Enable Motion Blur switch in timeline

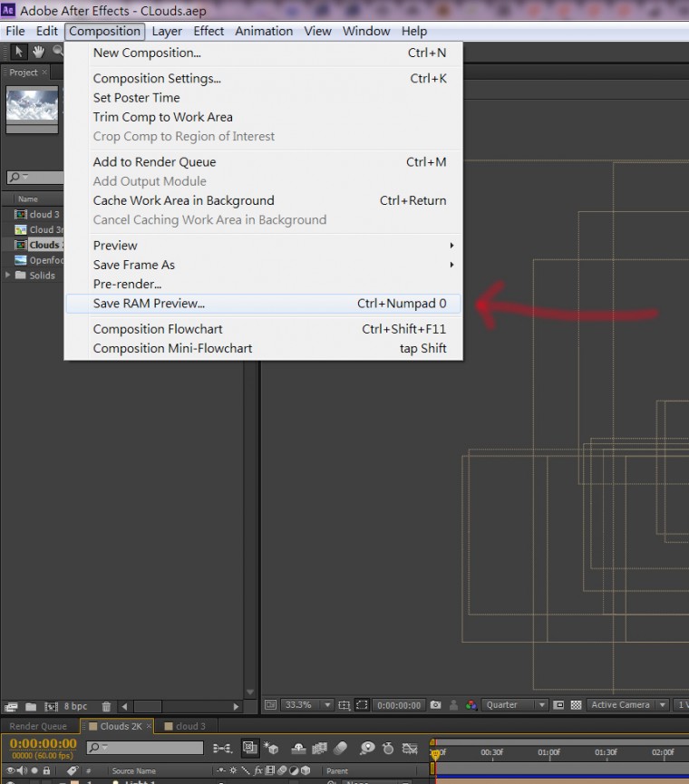(x=341, y=749)
